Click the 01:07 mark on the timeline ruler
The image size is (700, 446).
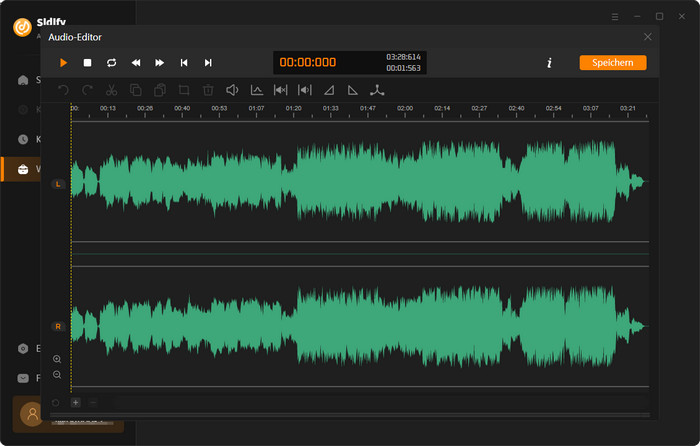click(256, 108)
